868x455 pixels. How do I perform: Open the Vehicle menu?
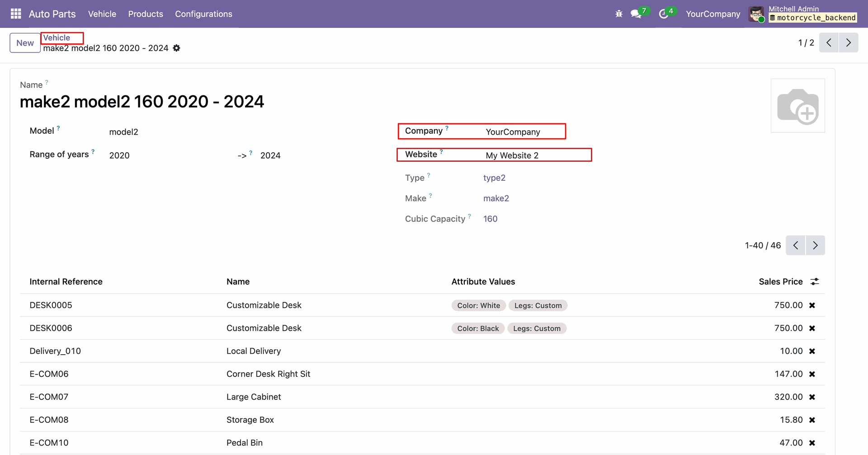click(x=102, y=14)
